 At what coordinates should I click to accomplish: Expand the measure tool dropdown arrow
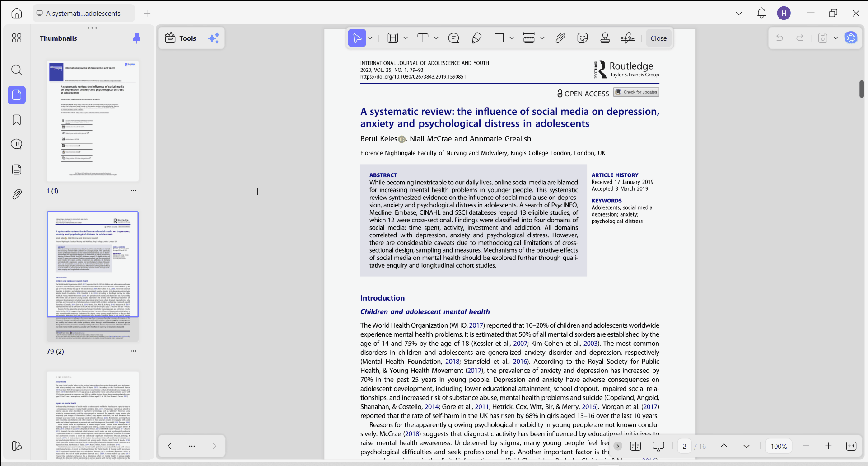coord(542,38)
